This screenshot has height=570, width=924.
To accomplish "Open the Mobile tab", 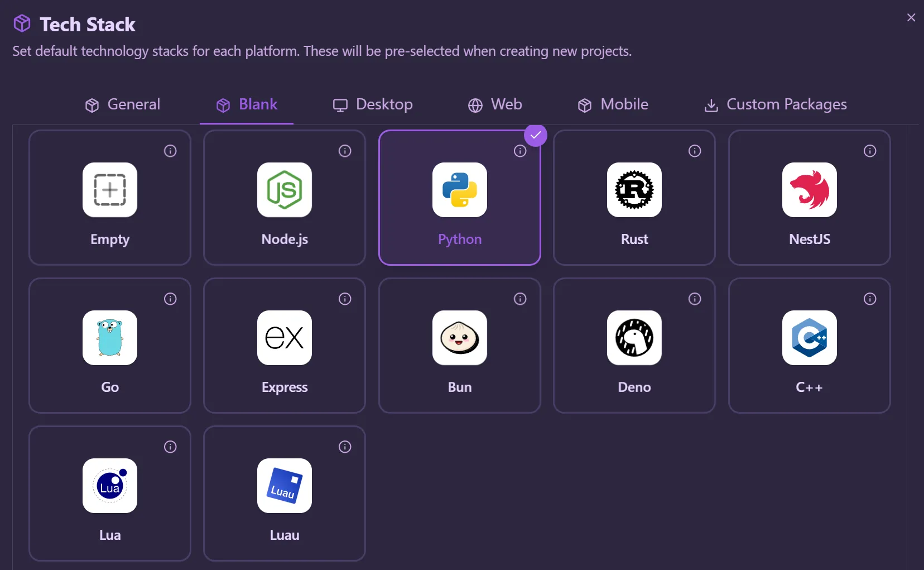I will (613, 104).
